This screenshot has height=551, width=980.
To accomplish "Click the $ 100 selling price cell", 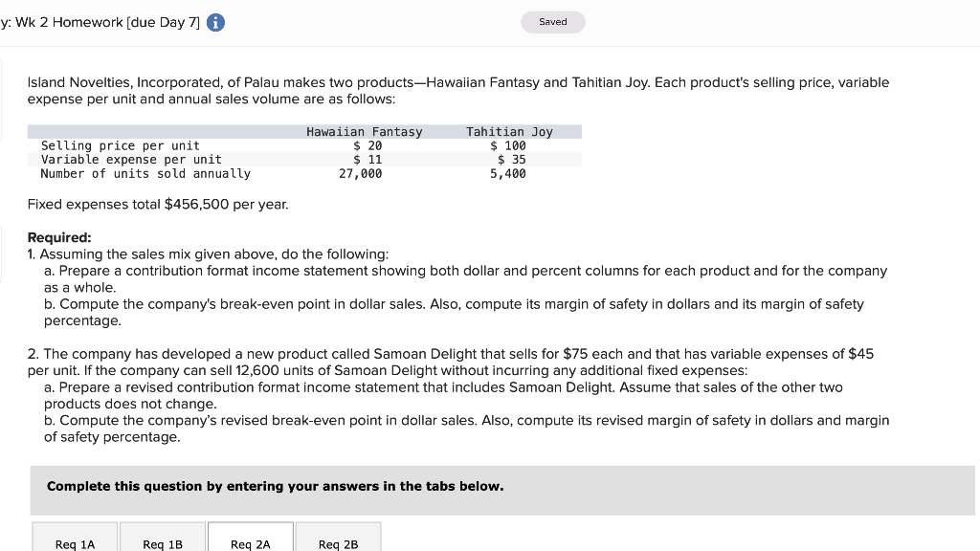I will coord(508,145).
